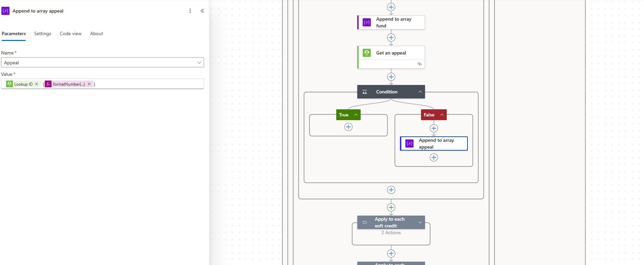The image size is (644, 265).
Task: Open the Code view tab
Action: coord(71,34)
